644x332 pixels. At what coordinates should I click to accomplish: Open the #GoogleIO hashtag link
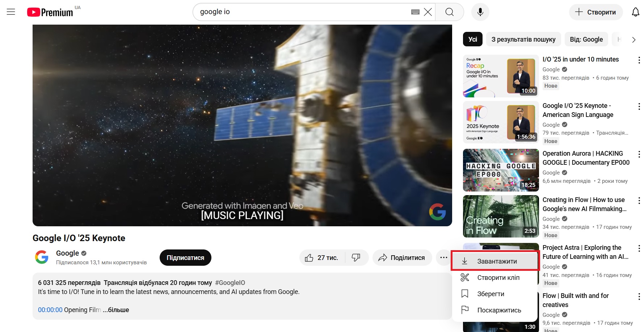tap(230, 283)
